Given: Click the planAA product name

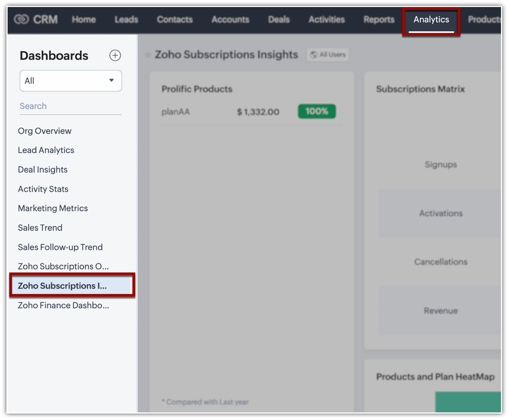Looking at the screenshot, I should tap(176, 112).
